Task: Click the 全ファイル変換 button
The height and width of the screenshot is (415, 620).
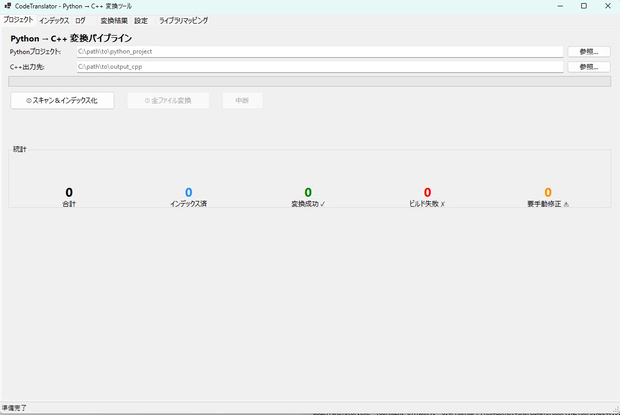Action: tap(168, 100)
